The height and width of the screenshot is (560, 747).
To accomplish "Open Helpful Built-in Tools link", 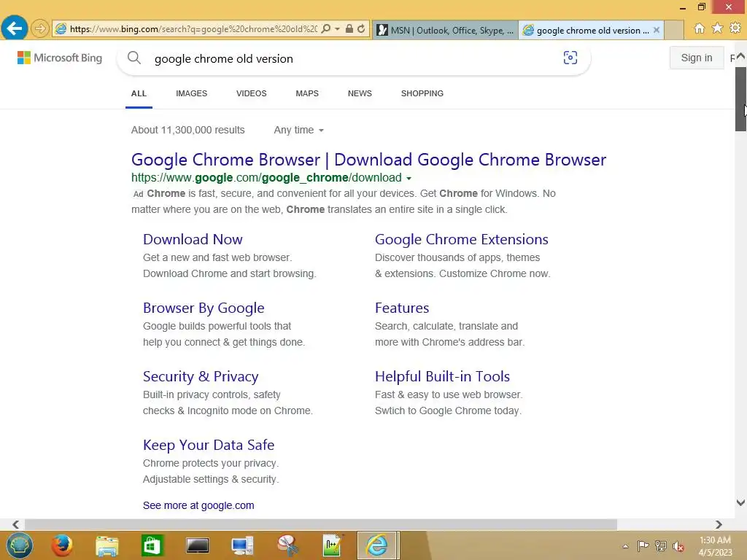I will [442, 377].
